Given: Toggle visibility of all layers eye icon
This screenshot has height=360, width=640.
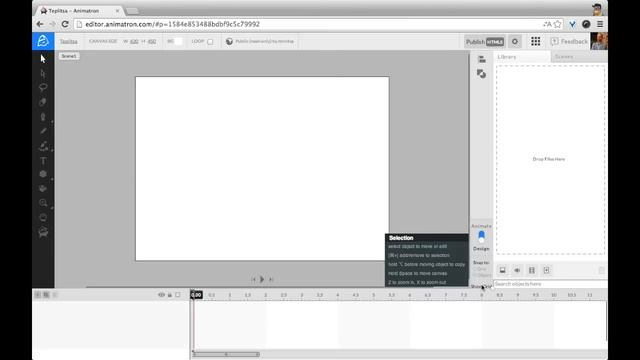Looking at the screenshot, I should click(161, 295).
